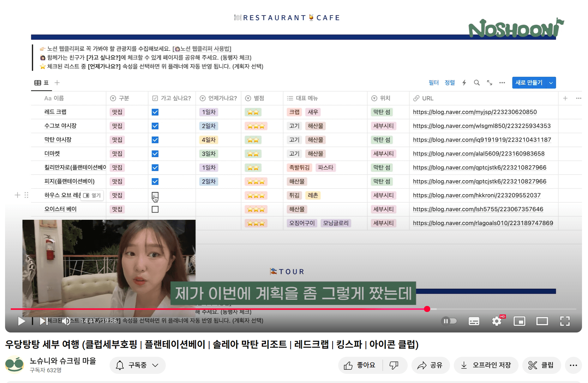The height and width of the screenshot is (383, 588).
Task: Click the lightning automations icon in the Notion toolbar
Action: pos(464,82)
